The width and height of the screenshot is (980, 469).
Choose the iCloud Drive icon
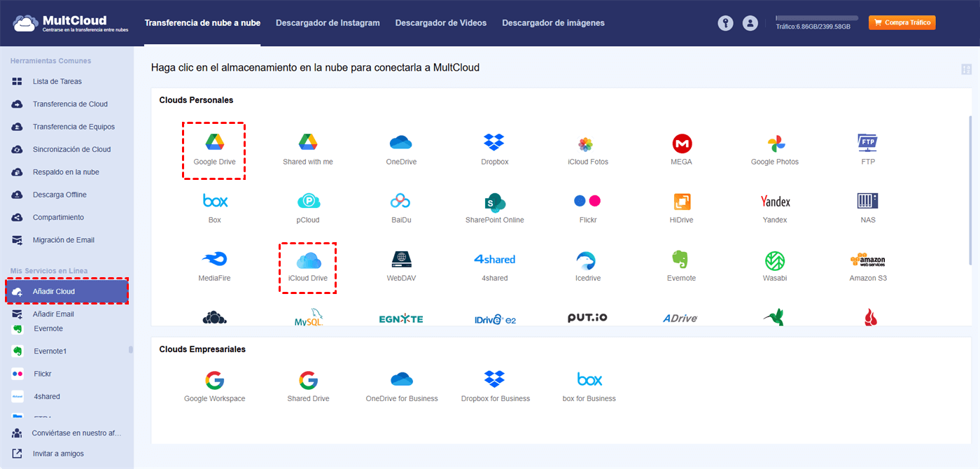pos(308,260)
